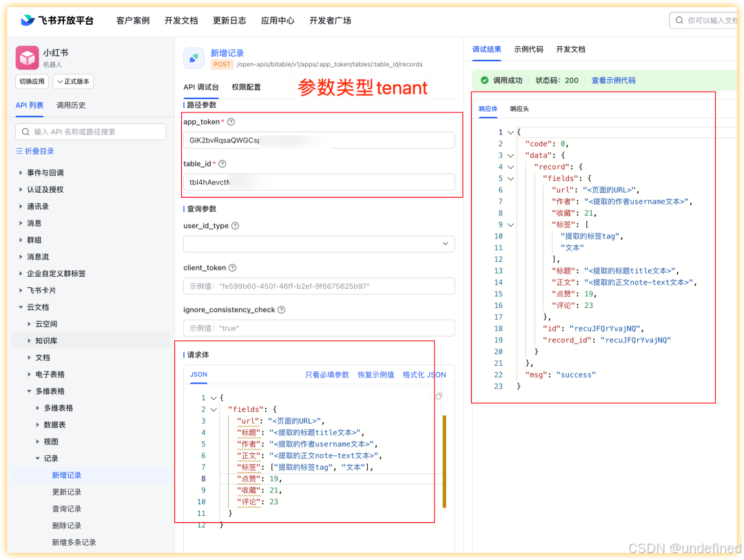Screen dimensions: 744x560
Task: Click 格式化 JSON link
Action: click(x=424, y=375)
